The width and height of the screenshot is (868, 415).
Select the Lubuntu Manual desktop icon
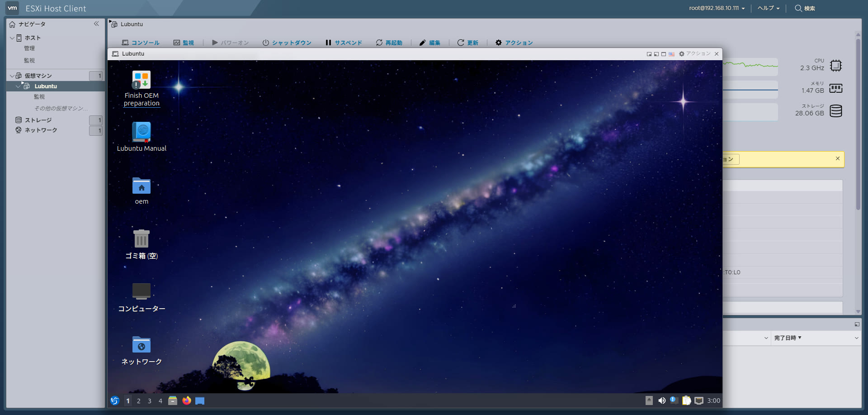[x=142, y=132]
